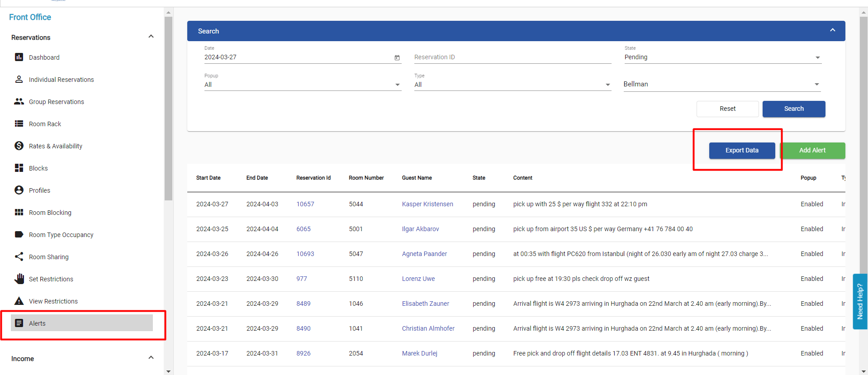Open guest profile Elisabeth Zauner

coord(426,304)
